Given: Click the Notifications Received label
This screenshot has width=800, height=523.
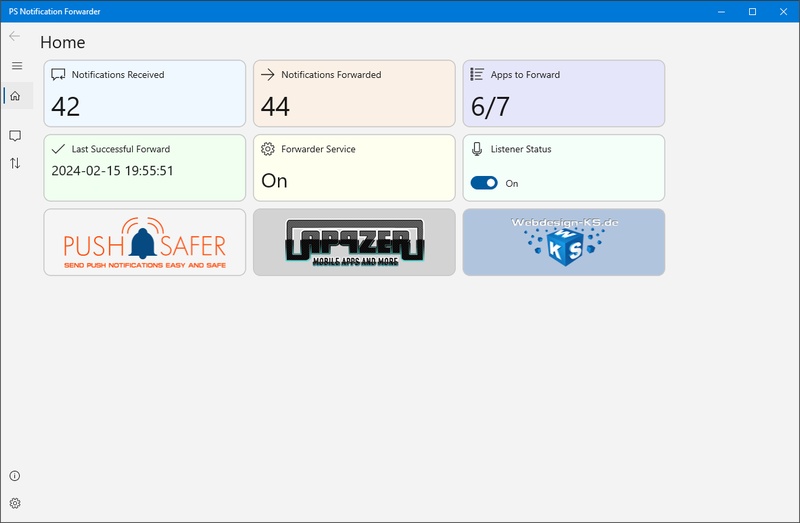Looking at the screenshot, I should pyautogui.click(x=118, y=74).
